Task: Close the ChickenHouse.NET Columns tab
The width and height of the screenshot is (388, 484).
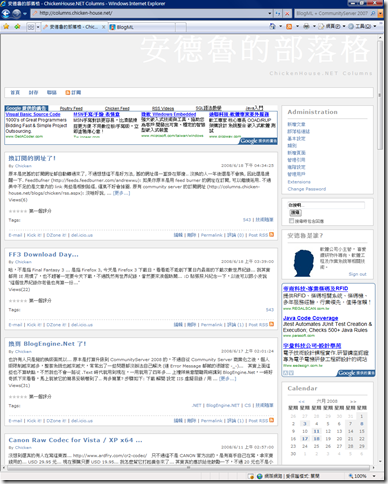Action: pyautogui.click(x=104, y=27)
